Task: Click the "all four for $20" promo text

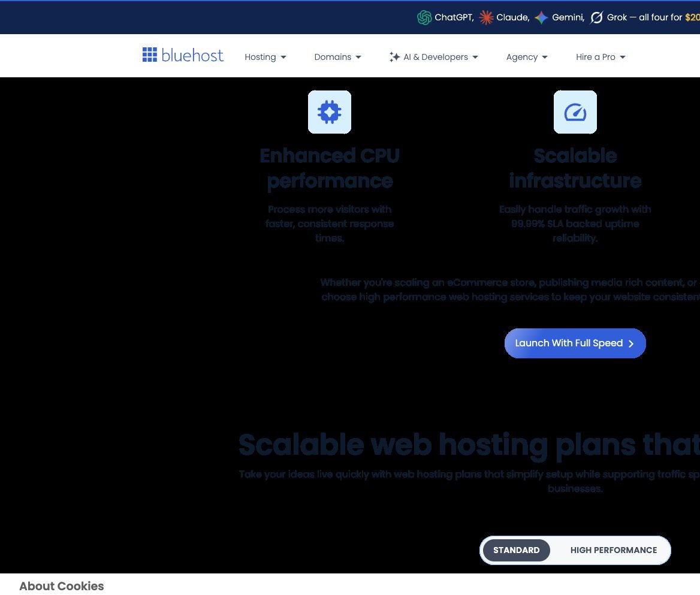Action: point(669,17)
